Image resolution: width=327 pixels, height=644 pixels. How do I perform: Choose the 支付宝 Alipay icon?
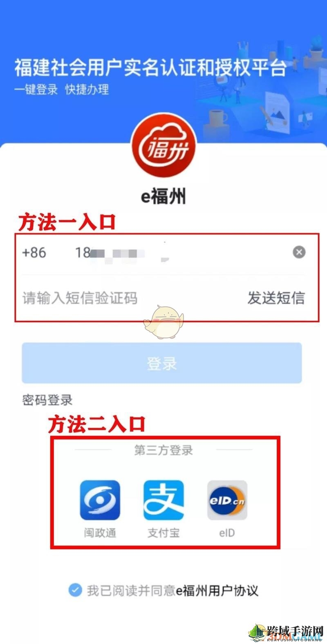(x=163, y=500)
